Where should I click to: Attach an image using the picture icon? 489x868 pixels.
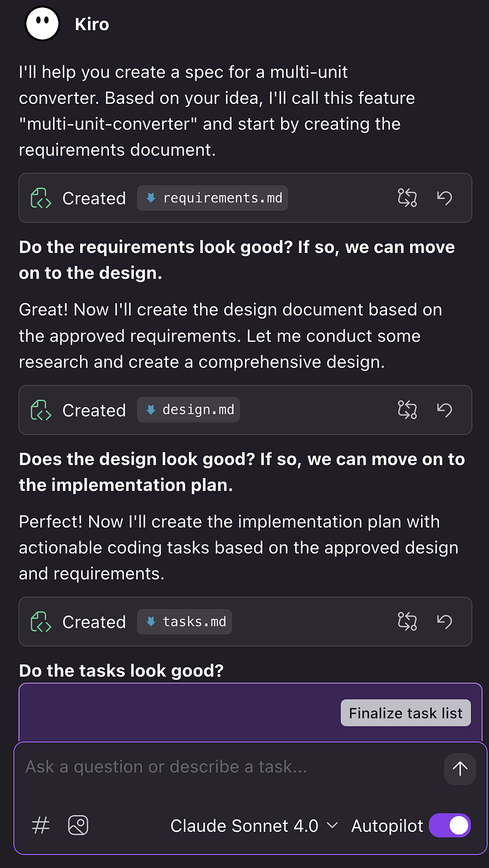pyautogui.click(x=78, y=826)
